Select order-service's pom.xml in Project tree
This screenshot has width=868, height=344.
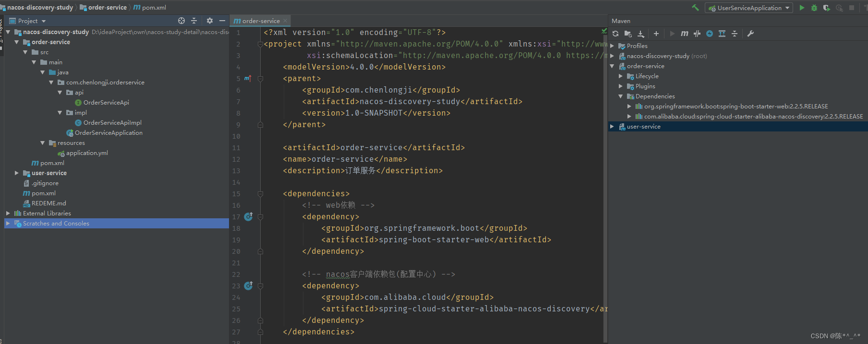pyautogui.click(x=52, y=163)
